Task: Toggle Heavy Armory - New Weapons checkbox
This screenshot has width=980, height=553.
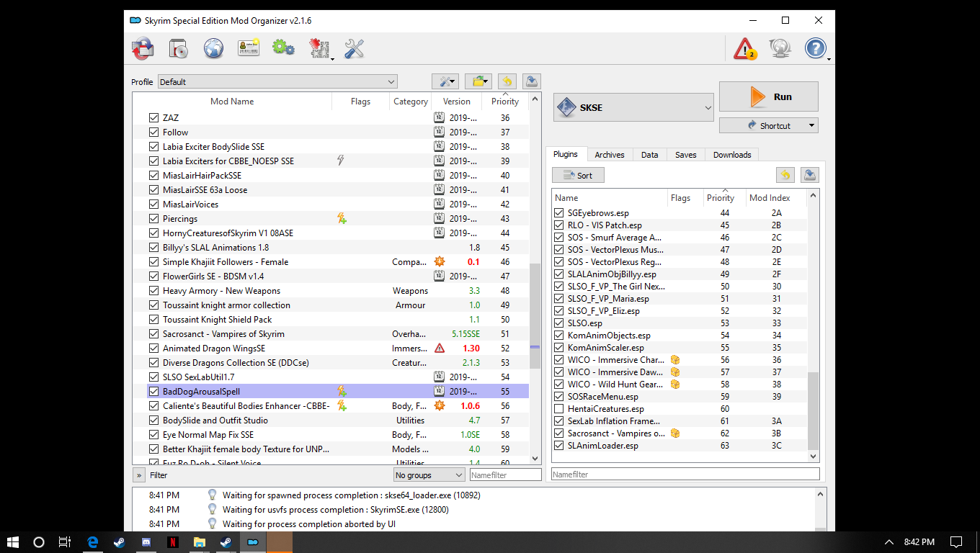Action: (153, 291)
